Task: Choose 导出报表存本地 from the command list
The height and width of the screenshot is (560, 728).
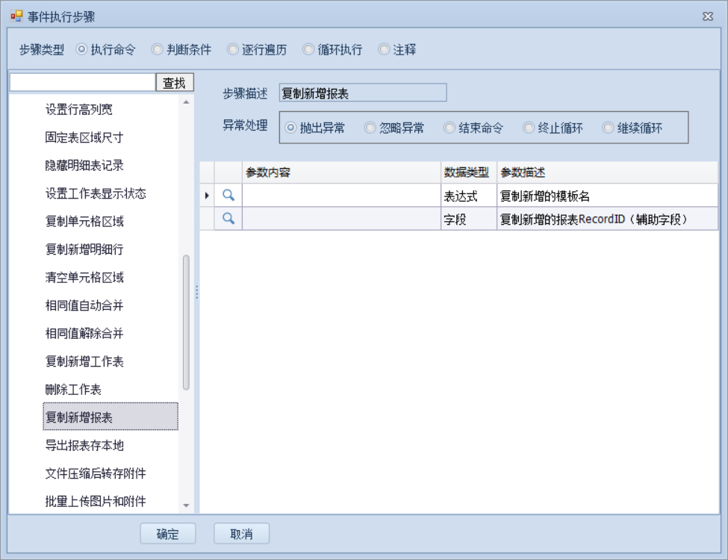Action: point(84,446)
